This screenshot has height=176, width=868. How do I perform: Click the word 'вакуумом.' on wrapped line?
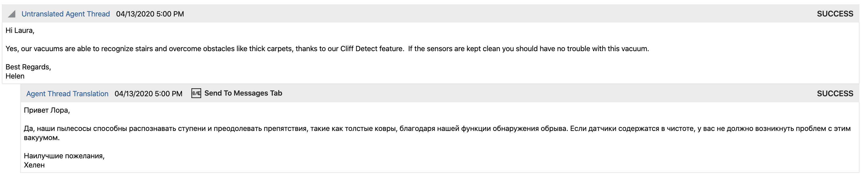(x=41, y=138)
